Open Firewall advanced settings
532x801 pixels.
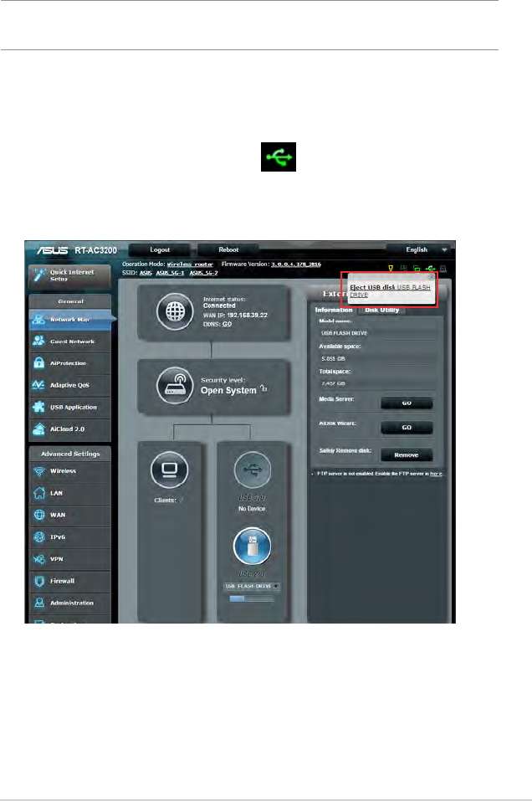pos(70,582)
